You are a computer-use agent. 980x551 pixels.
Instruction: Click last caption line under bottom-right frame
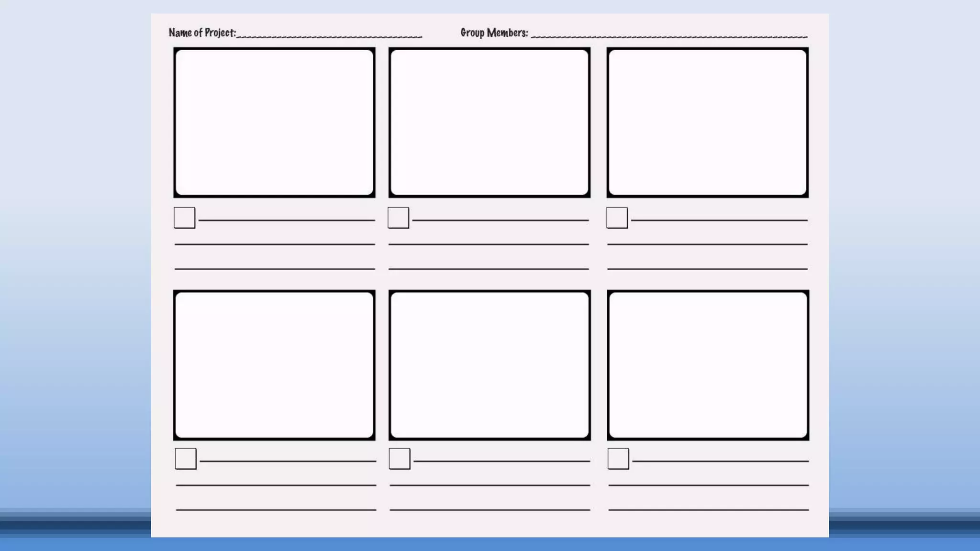pyautogui.click(x=708, y=509)
